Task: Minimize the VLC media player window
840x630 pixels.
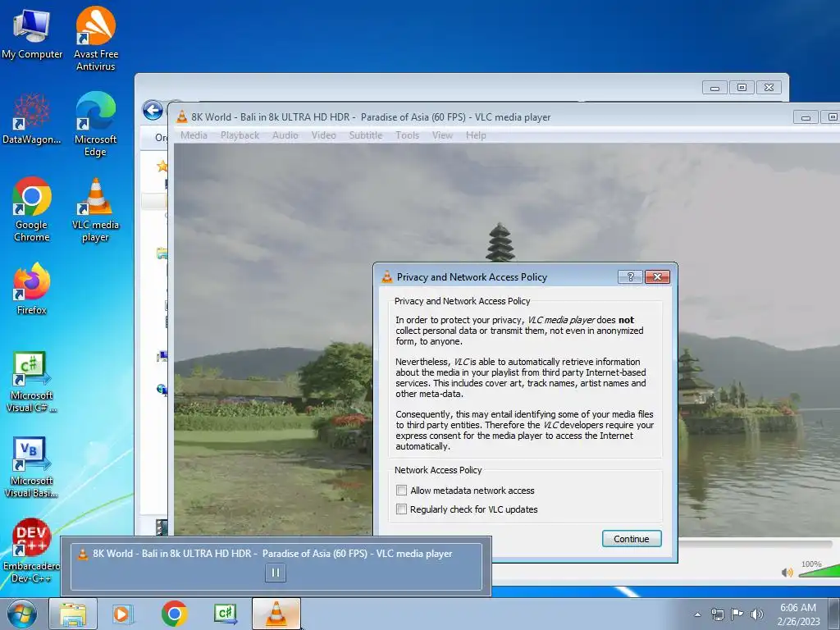Action: point(806,117)
